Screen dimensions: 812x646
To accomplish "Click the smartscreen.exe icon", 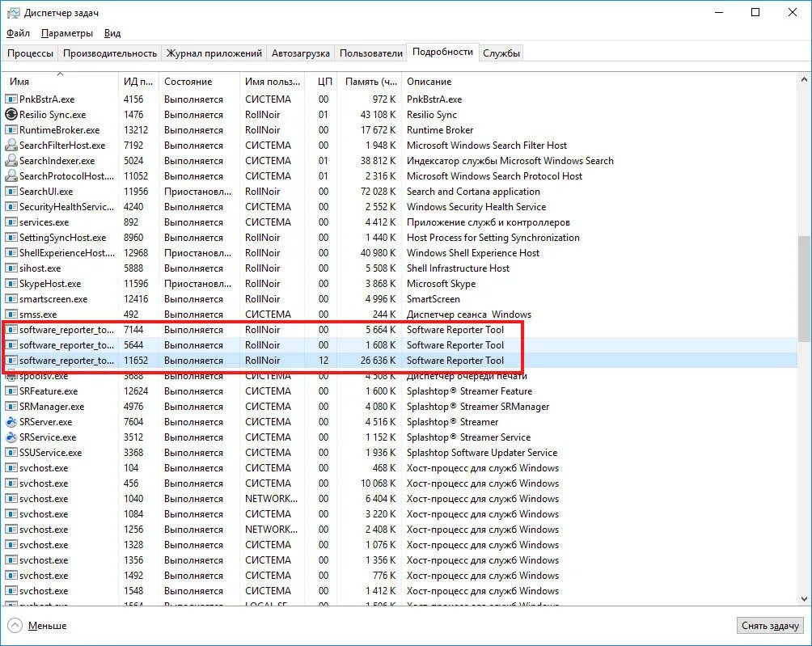I will [11, 299].
